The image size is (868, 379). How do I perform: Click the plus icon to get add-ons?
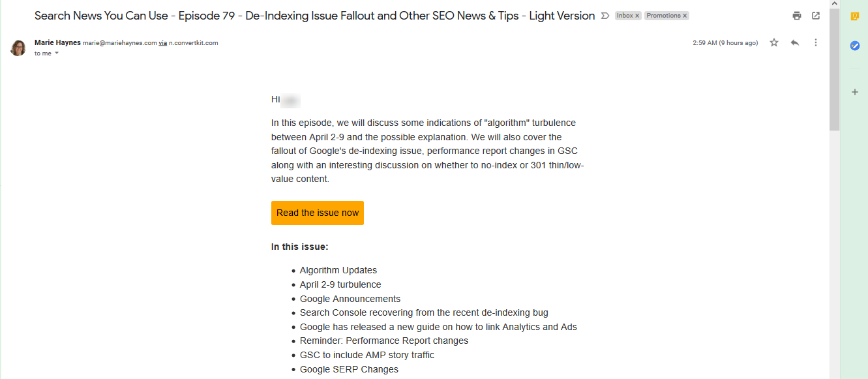[854, 92]
